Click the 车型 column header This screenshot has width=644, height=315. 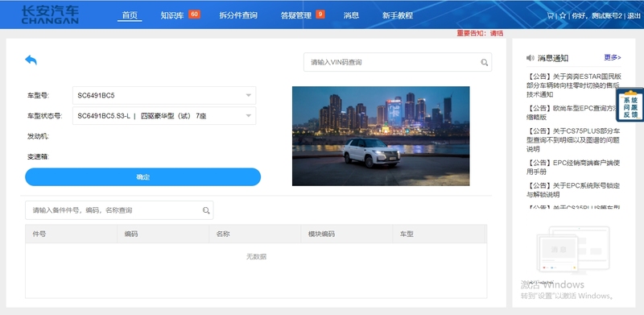click(439, 234)
